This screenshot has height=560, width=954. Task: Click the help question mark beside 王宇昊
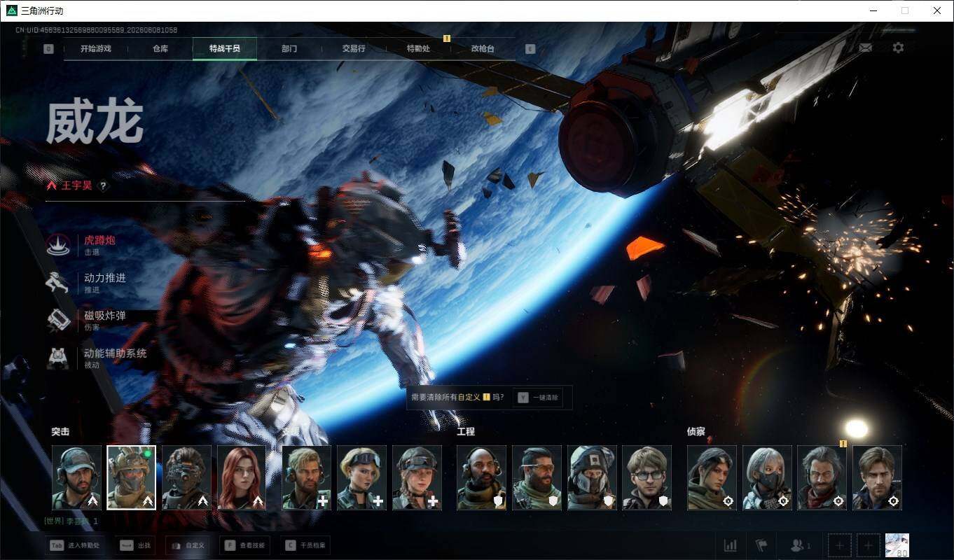click(103, 186)
